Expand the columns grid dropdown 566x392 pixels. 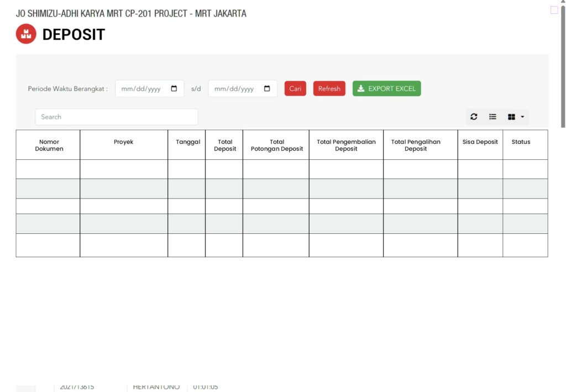[x=516, y=117]
